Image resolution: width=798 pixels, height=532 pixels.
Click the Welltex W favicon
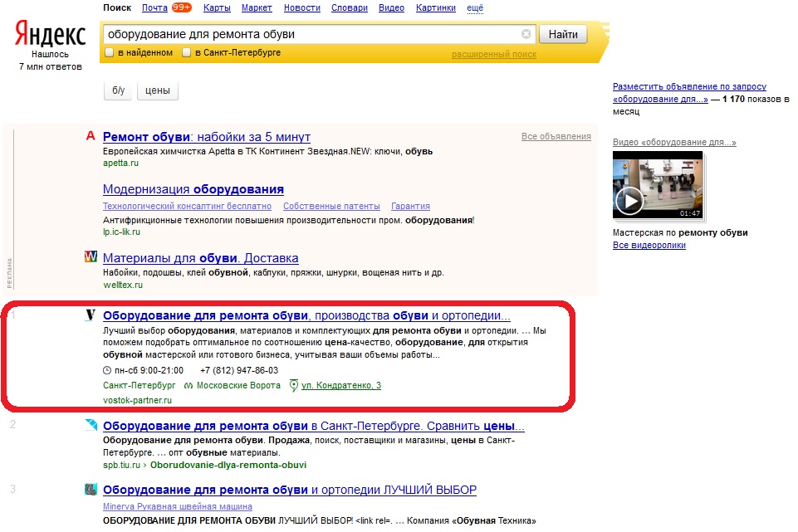click(91, 256)
